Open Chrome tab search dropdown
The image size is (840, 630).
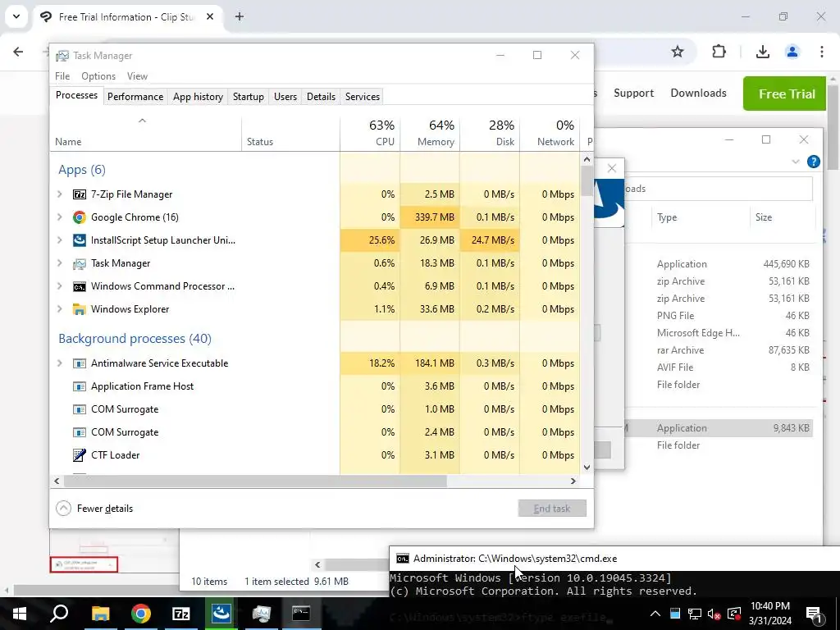click(16, 16)
